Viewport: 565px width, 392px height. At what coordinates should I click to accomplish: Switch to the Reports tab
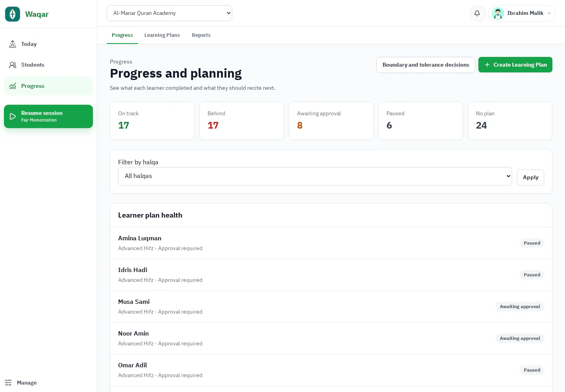pos(201,35)
